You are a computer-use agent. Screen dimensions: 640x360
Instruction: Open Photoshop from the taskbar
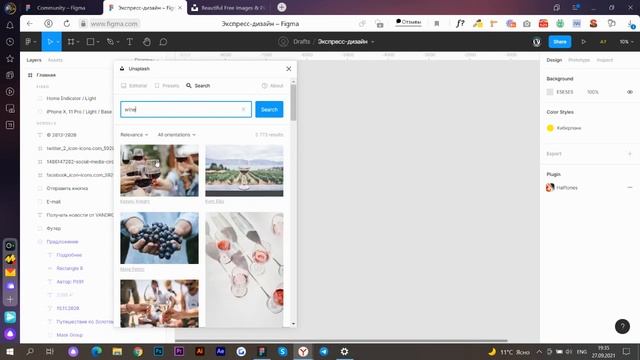158,351
